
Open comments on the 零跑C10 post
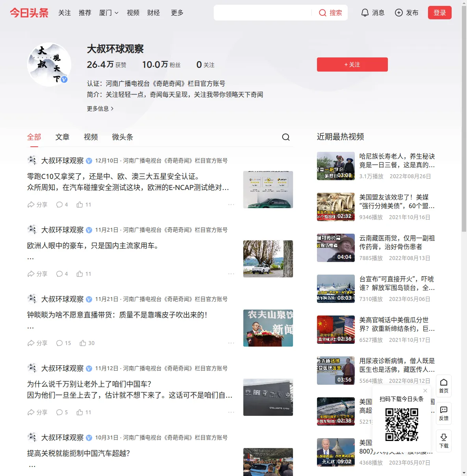tap(62, 205)
